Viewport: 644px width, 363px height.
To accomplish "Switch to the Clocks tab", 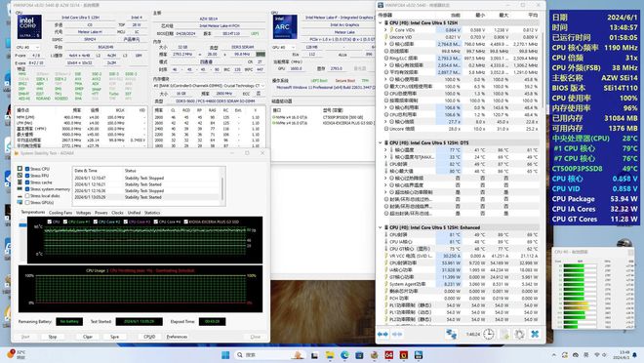I will (117, 213).
